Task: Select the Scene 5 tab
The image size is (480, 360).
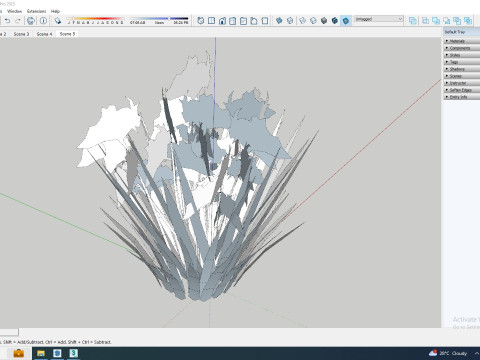Action: [67, 34]
